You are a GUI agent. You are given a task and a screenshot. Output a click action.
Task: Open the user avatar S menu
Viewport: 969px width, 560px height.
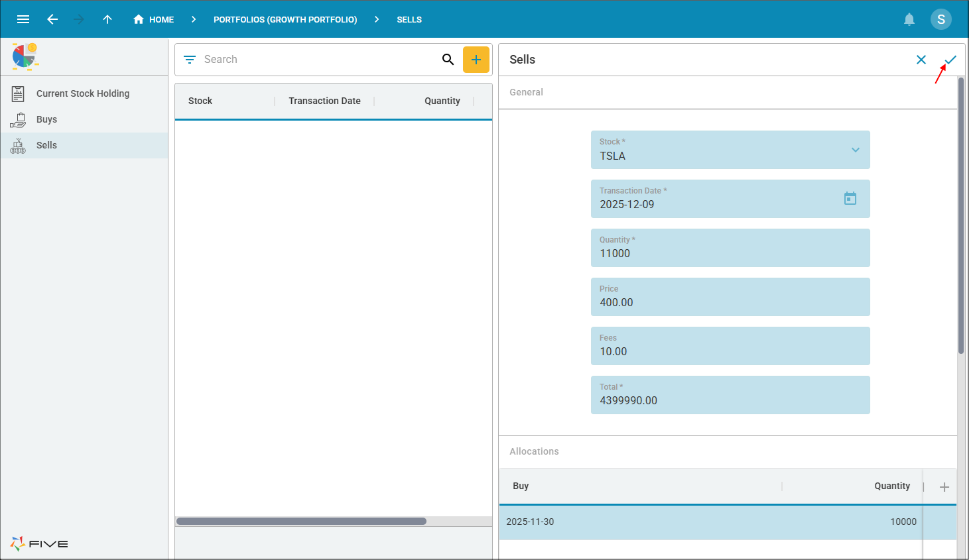pyautogui.click(x=940, y=19)
